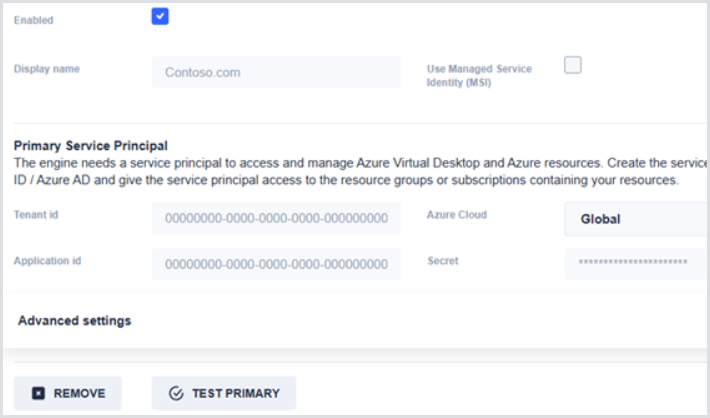Click the Enabled label text
710x418 pixels.
[x=34, y=20]
